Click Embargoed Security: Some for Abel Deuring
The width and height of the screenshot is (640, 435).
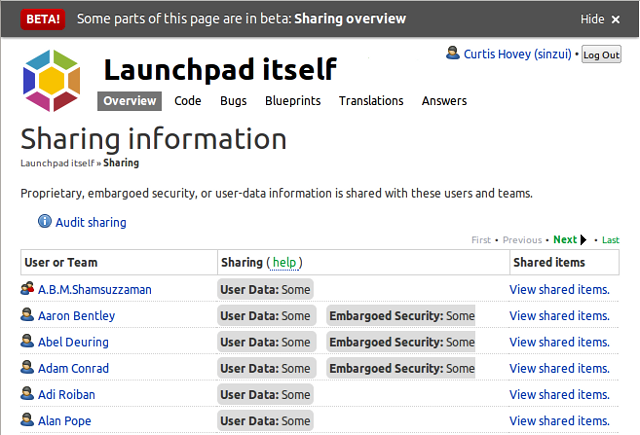[x=401, y=342]
